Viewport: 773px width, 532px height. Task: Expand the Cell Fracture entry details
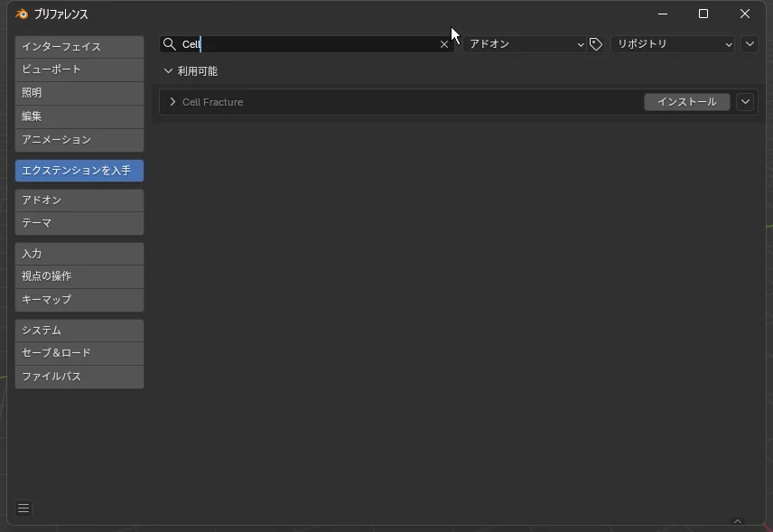172,102
